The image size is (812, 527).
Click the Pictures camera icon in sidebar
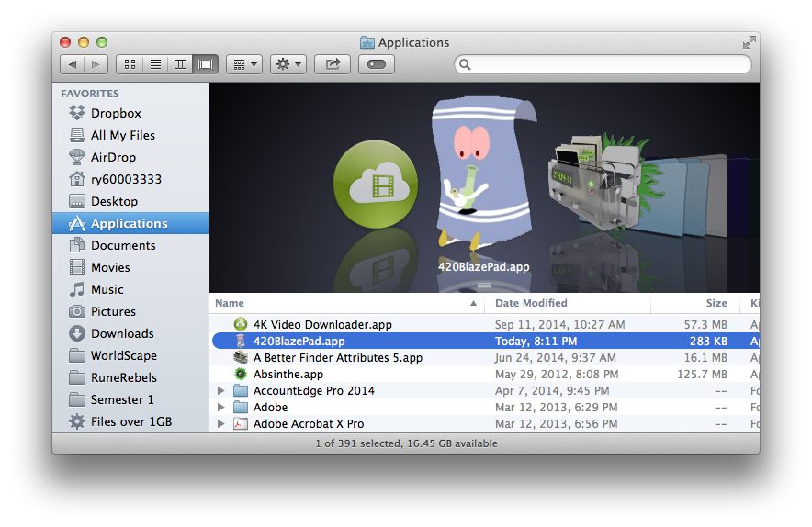[x=77, y=311]
